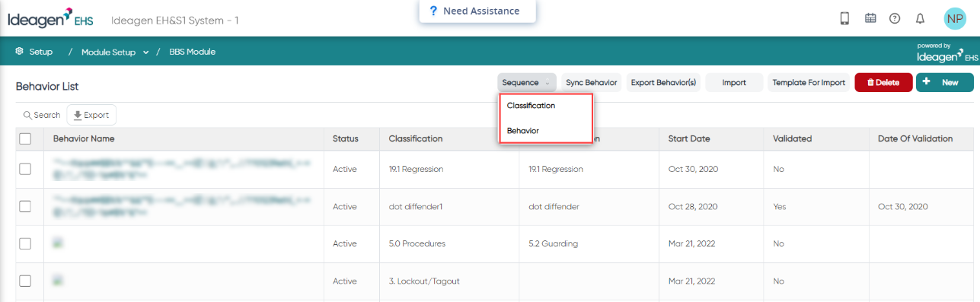Toggle the Sequence dropdown button
Screen dimensions: 980x302
pyautogui.click(x=527, y=82)
